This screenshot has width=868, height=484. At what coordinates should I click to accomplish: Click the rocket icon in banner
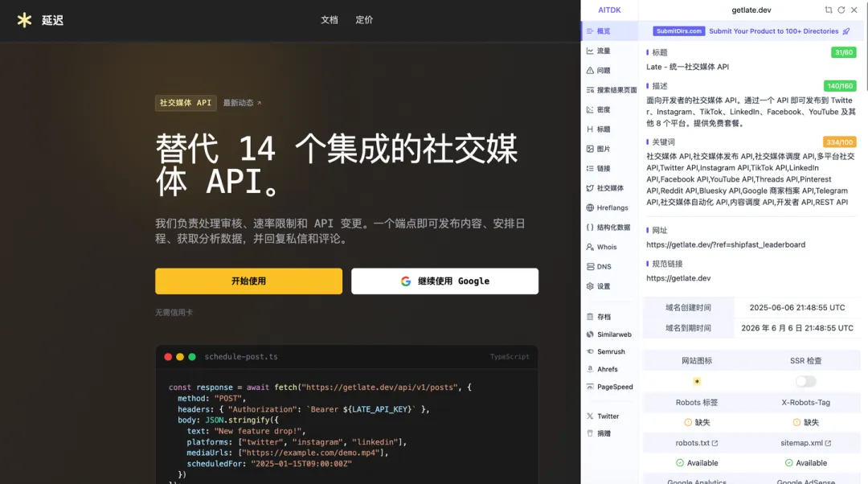pyautogui.click(x=845, y=31)
